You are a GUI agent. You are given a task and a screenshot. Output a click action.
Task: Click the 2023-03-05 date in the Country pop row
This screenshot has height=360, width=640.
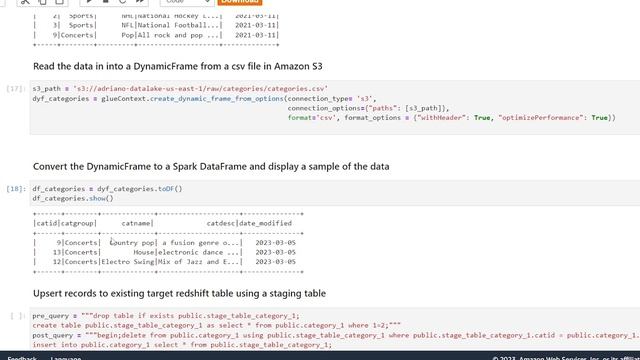pyautogui.click(x=276, y=242)
